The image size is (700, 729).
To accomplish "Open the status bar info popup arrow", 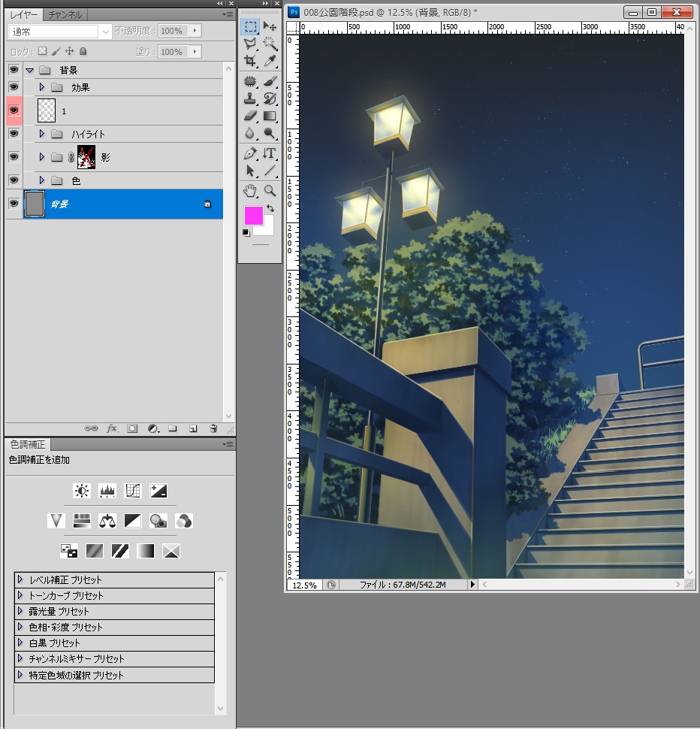I will (x=472, y=585).
